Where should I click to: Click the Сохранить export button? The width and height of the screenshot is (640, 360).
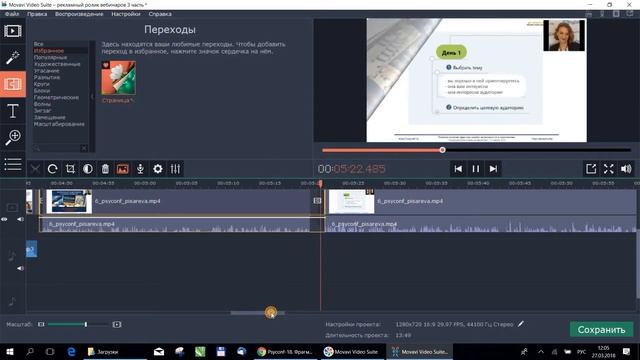(602, 330)
